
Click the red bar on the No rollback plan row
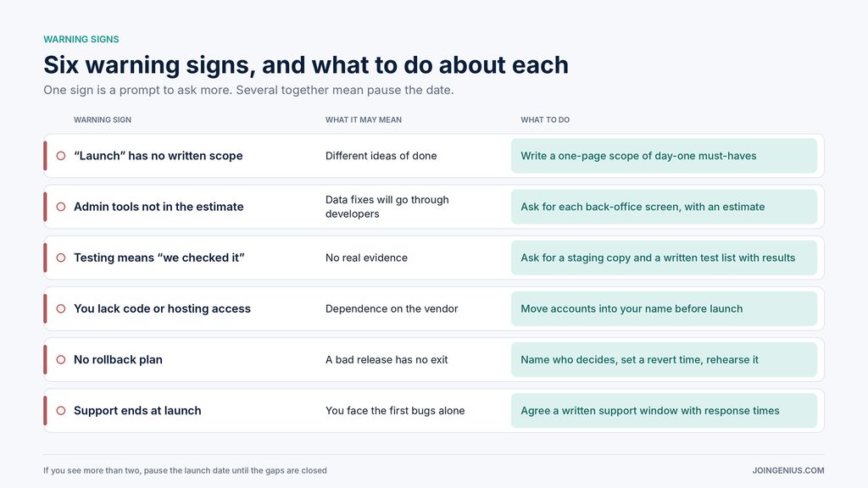pyautogui.click(x=46, y=359)
